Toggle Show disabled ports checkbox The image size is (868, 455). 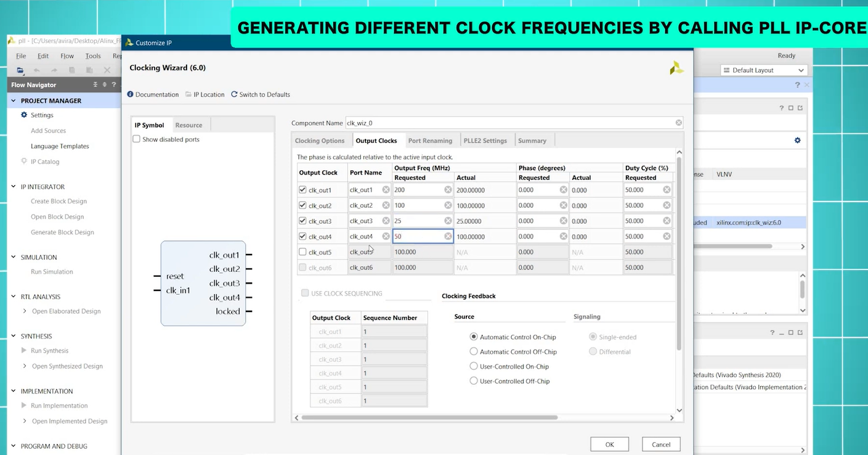(x=137, y=139)
